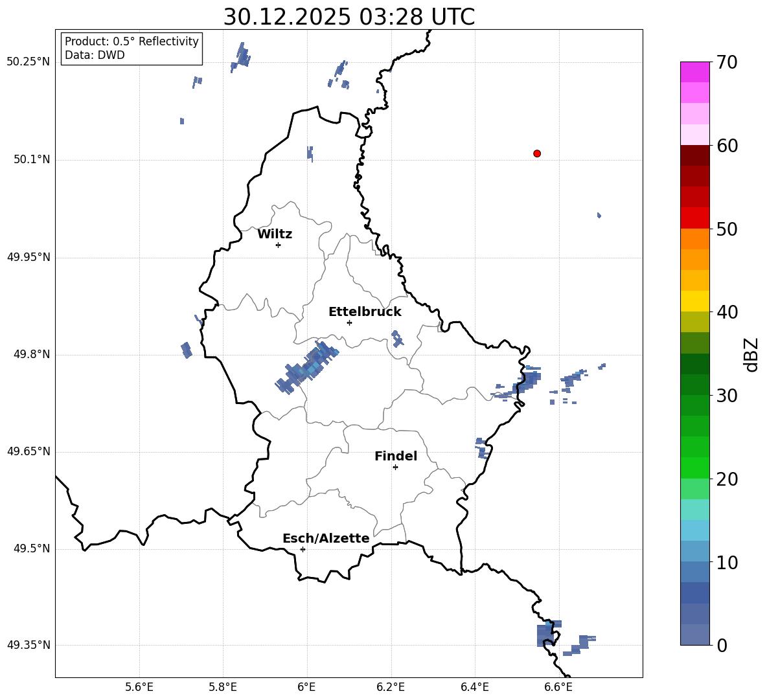The height and width of the screenshot is (700, 767).
Task: Click the light blue colorbar segment above 10
Action: (695, 552)
